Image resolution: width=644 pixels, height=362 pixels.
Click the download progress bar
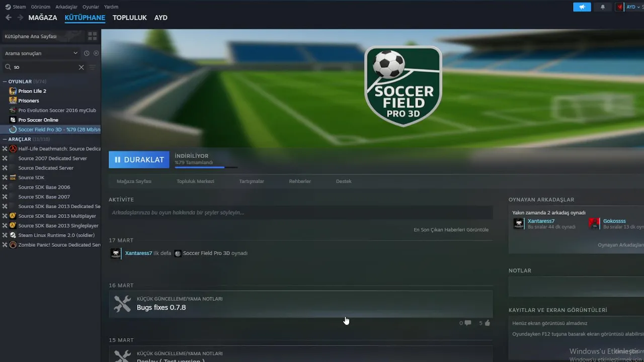[206, 167]
